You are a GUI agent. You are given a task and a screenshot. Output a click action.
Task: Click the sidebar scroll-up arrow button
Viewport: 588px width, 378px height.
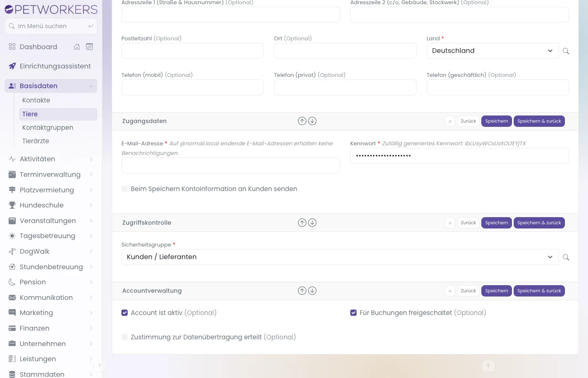tap(100, 366)
